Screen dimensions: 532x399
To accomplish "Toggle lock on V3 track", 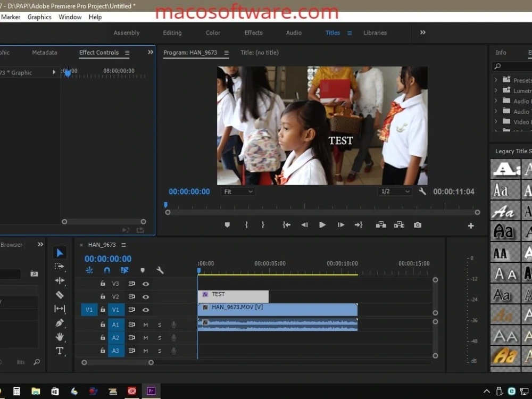I will coord(103,284).
